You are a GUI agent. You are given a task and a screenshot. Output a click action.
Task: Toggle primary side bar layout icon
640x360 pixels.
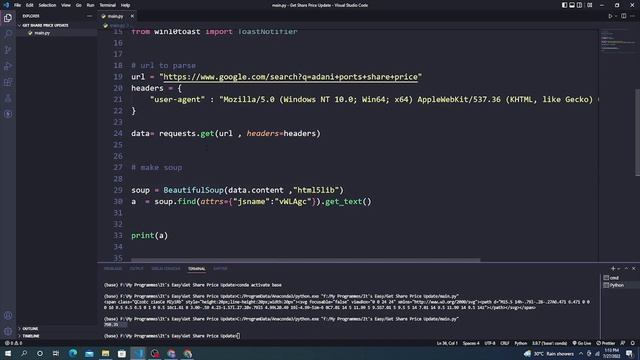564,5
